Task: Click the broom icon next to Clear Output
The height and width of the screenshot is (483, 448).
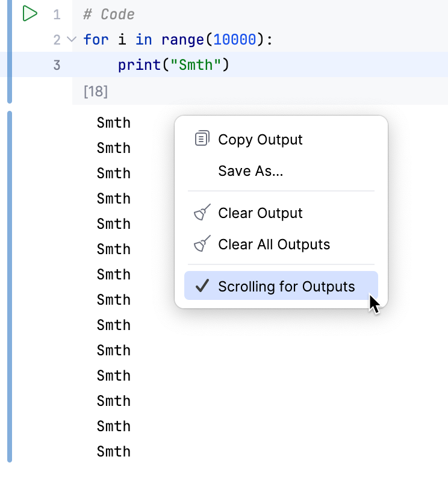Action: click(201, 212)
